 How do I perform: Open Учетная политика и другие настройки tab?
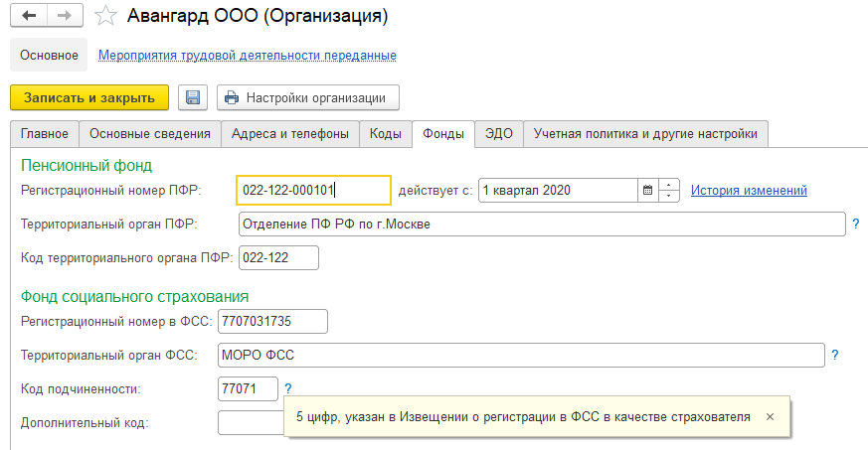click(645, 133)
